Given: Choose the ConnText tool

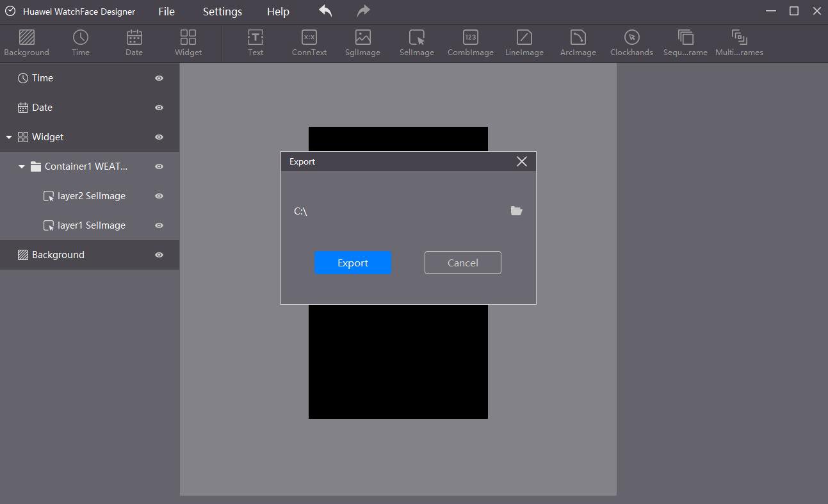Looking at the screenshot, I should coord(309,43).
